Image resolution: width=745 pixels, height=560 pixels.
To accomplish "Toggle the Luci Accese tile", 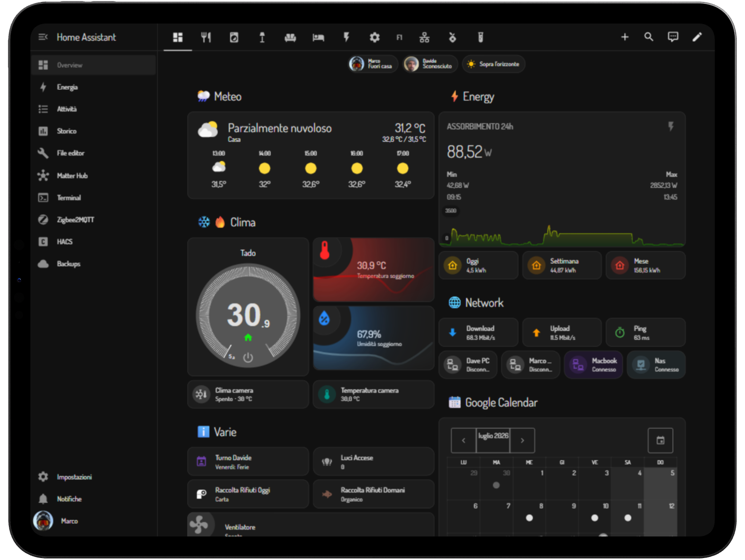I will click(373, 461).
